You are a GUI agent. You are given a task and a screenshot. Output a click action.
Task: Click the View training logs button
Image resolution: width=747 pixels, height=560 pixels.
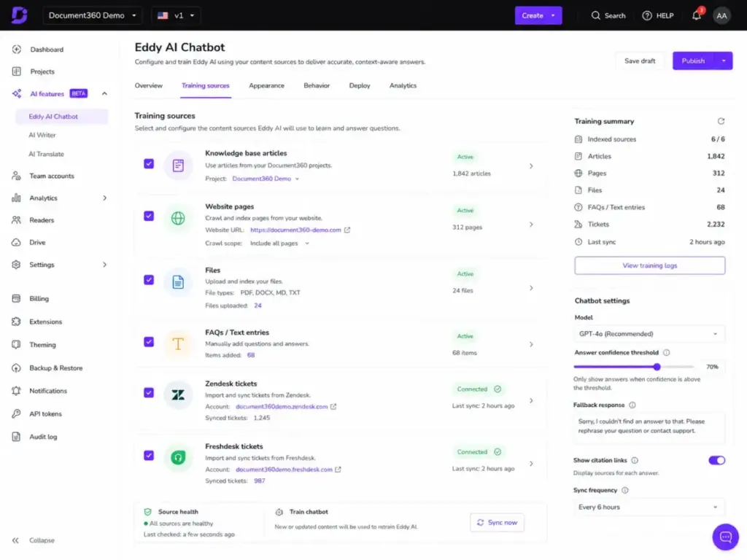649,265
